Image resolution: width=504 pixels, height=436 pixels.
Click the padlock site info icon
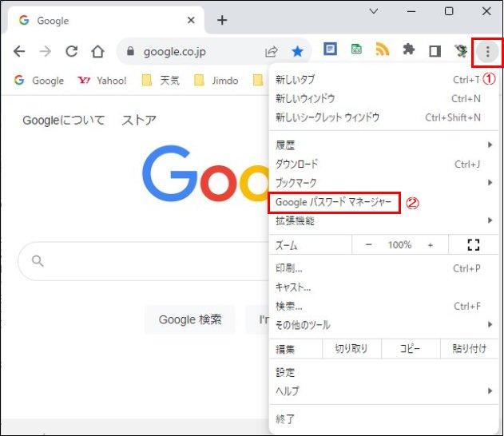(x=130, y=51)
